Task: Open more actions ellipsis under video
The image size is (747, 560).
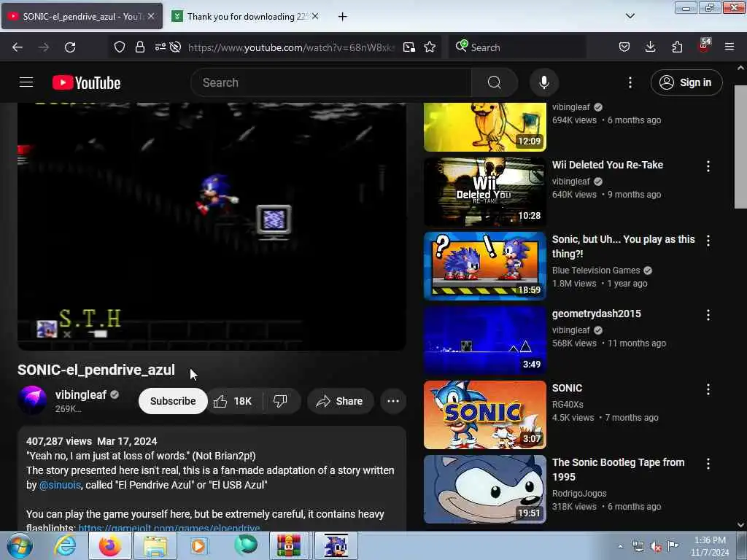Action: click(x=393, y=401)
